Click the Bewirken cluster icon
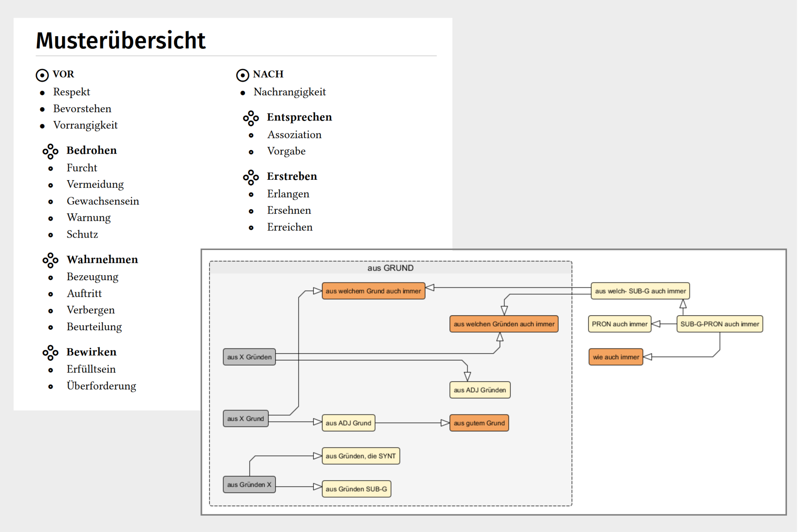This screenshot has height=532, width=798. tap(50, 353)
